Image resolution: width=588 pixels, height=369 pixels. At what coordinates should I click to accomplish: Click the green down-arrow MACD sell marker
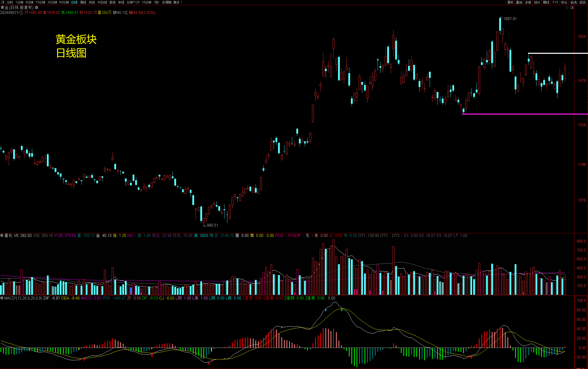click(x=342, y=310)
